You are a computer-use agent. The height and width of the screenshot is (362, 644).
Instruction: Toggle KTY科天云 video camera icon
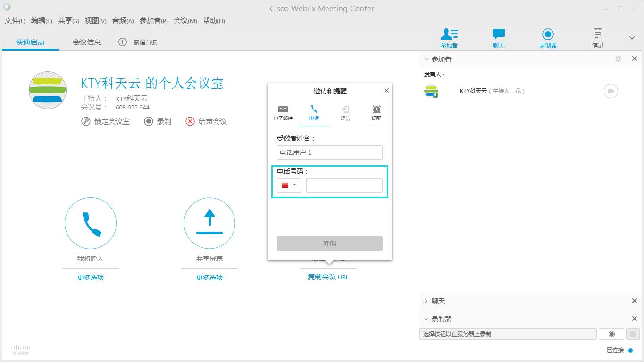(x=611, y=91)
